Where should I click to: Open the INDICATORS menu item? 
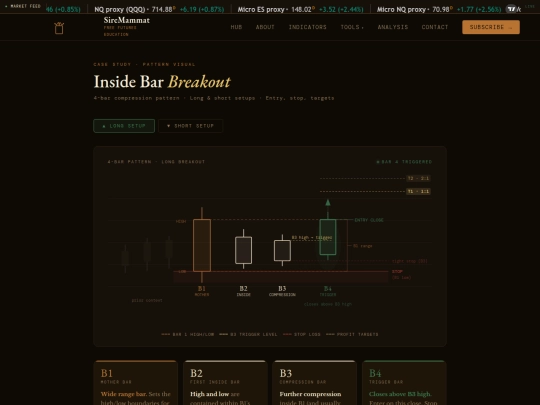coord(308,27)
